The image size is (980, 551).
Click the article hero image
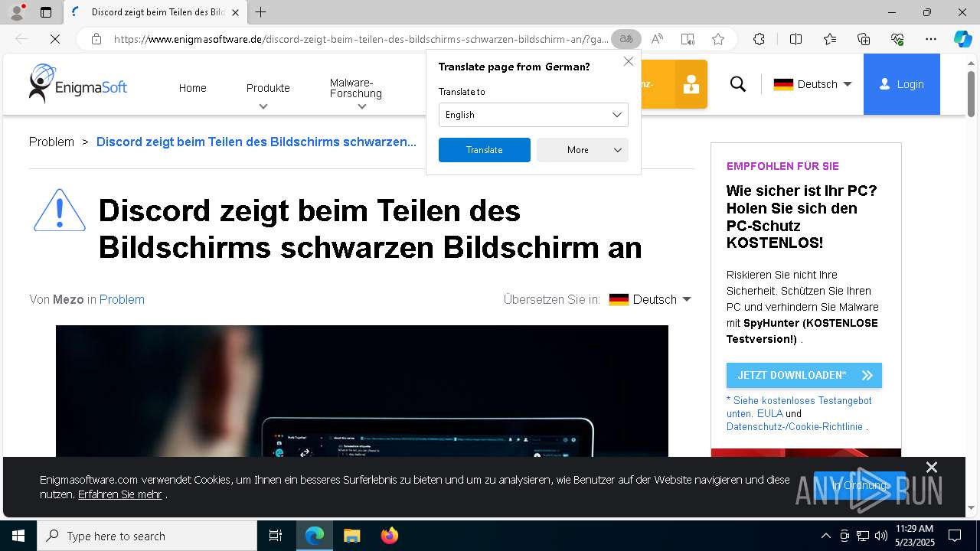(x=362, y=391)
